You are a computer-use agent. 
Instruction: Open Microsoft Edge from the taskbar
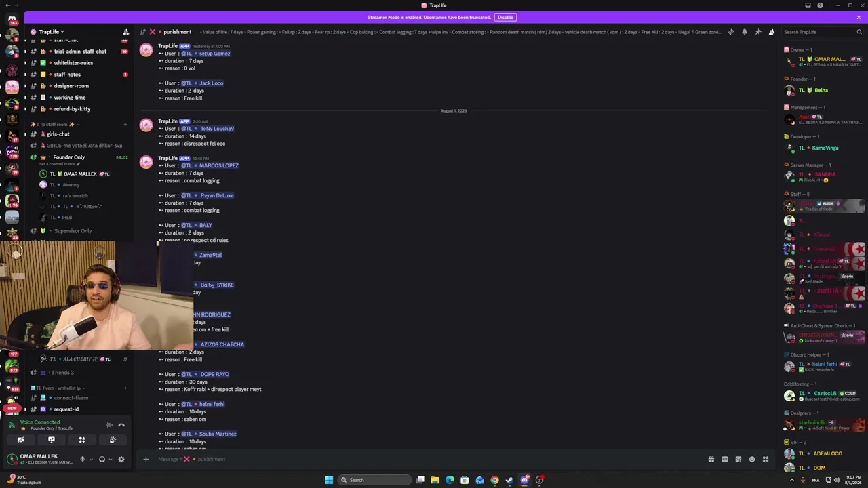pyautogui.click(x=450, y=480)
